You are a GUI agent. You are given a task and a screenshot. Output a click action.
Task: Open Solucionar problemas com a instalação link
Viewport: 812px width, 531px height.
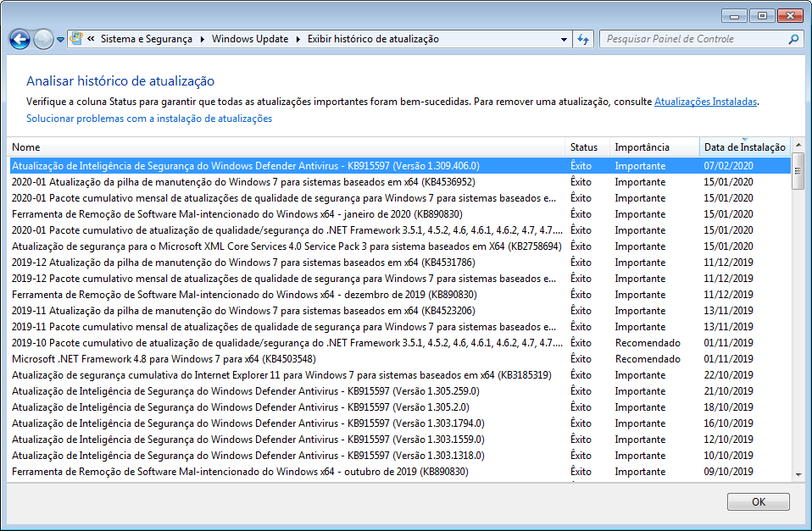[x=149, y=119]
